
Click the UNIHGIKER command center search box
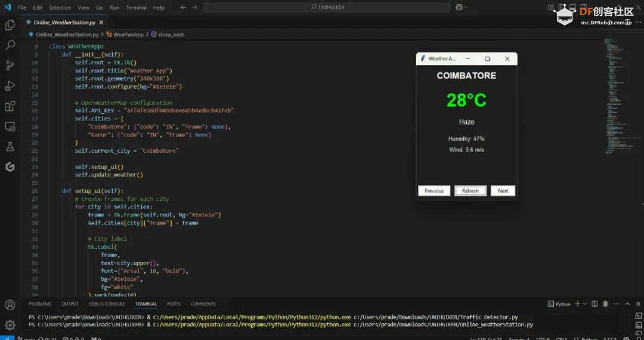(x=327, y=7)
